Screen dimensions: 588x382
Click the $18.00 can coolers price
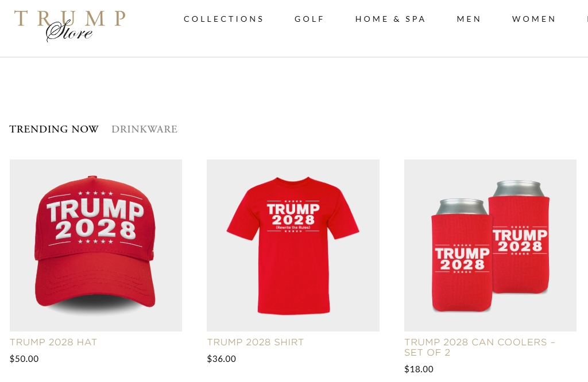pos(419,369)
